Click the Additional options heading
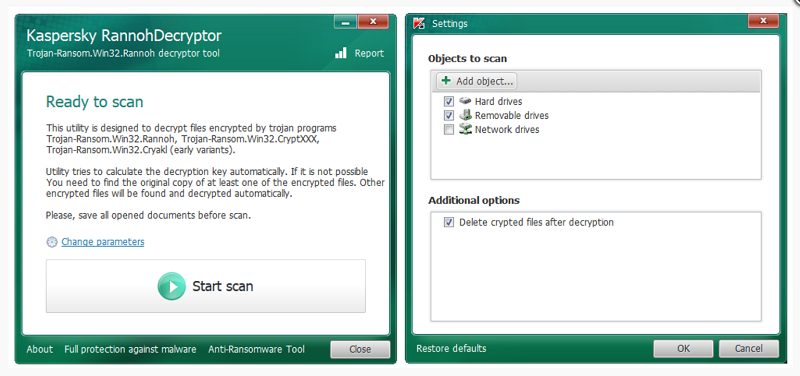The image size is (800, 376). point(474,200)
